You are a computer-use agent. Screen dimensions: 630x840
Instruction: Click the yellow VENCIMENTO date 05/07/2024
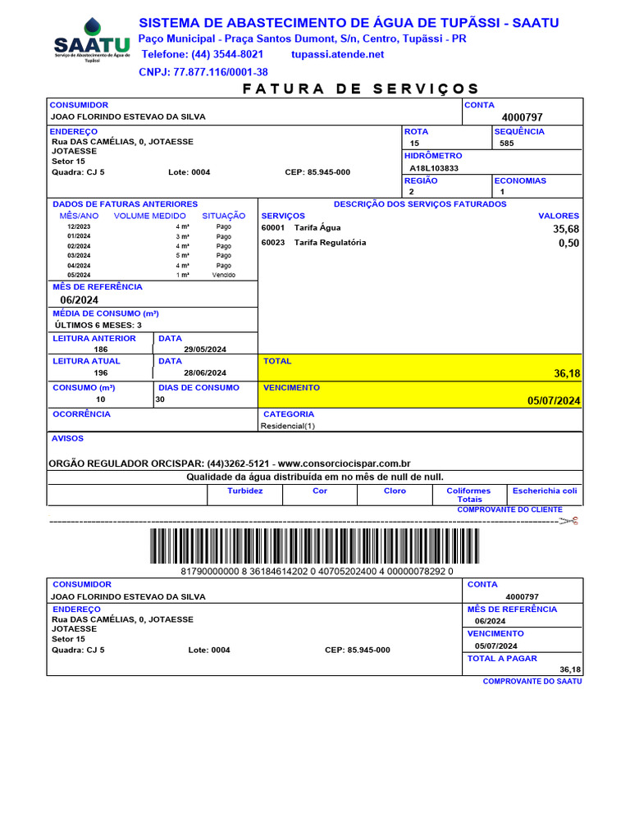554,400
